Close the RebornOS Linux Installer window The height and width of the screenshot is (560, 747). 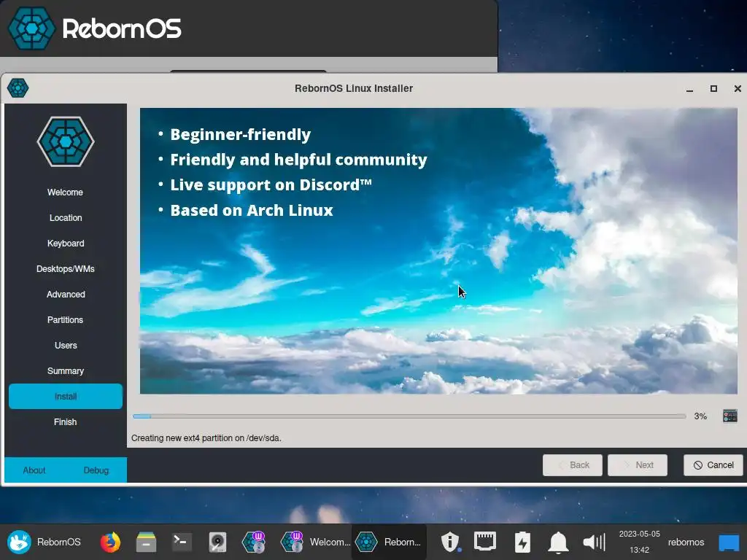738,88
